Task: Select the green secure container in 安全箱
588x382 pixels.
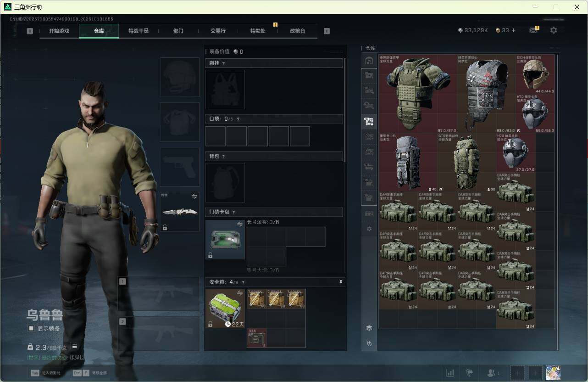Action: coord(225,308)
